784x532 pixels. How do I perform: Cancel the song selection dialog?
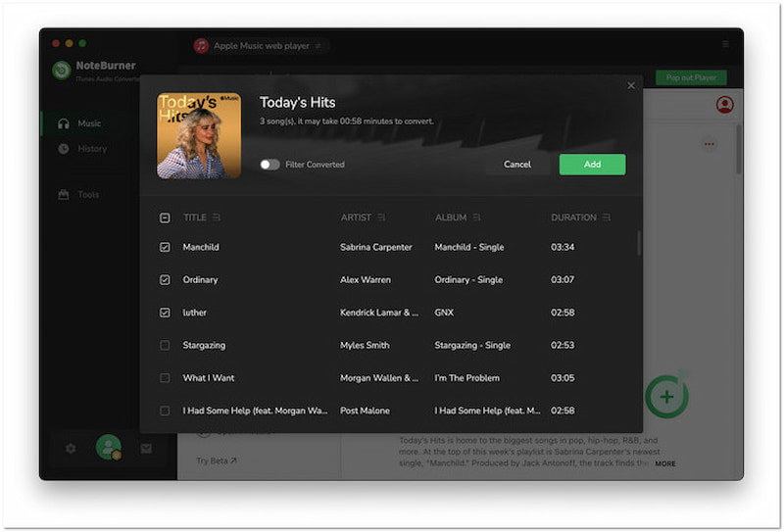(x=517, y=165)
